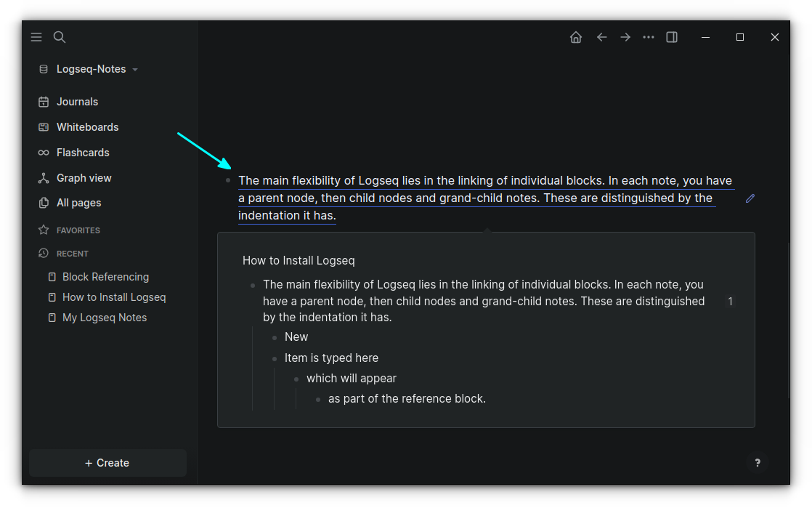812x508 pixels.
Task: Go forward using the right arrow icon
Action: [625, 37]
